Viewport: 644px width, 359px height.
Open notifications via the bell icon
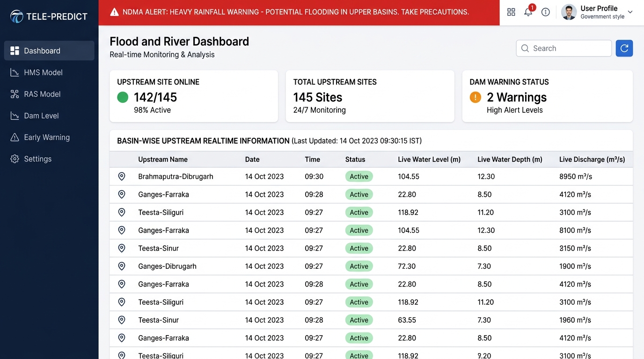tap(528, 12)
